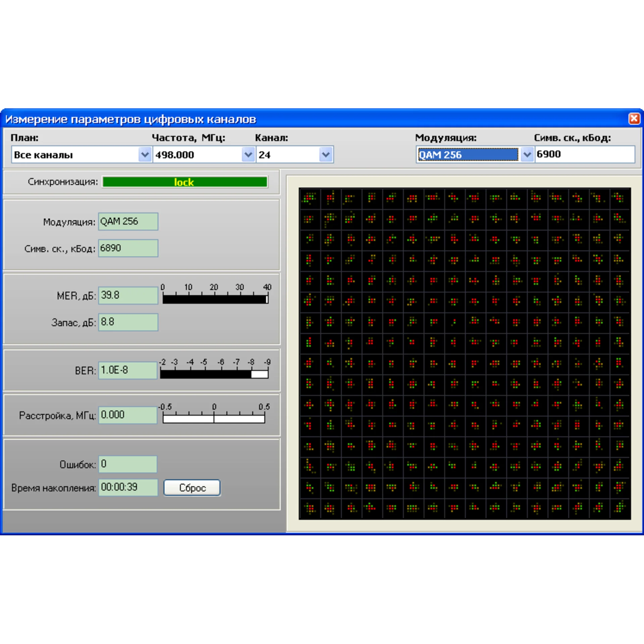Image resolution: width=644 pixels, height=644 pixels.
Task: Open the План dropdown arrow
Action: (145, 155)
